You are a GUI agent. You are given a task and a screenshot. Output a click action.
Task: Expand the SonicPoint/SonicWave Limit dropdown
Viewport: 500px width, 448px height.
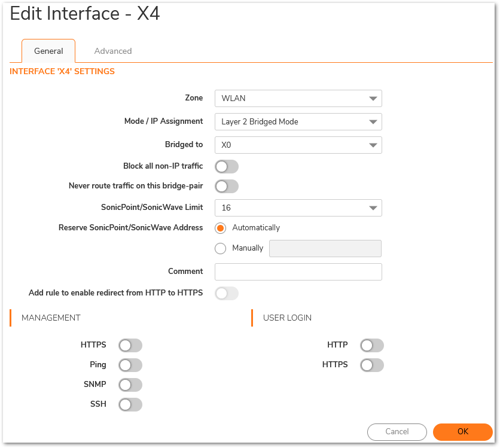point(298,208)
